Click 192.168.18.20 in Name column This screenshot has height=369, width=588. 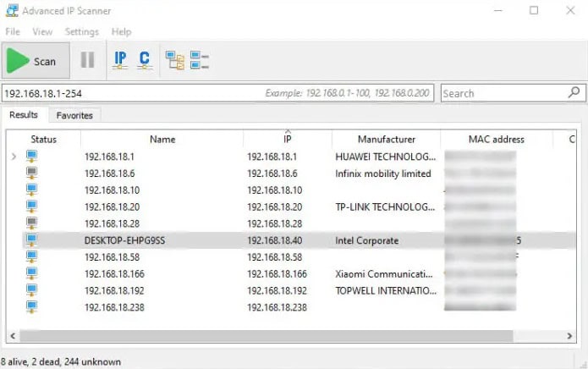click(112, 207)
